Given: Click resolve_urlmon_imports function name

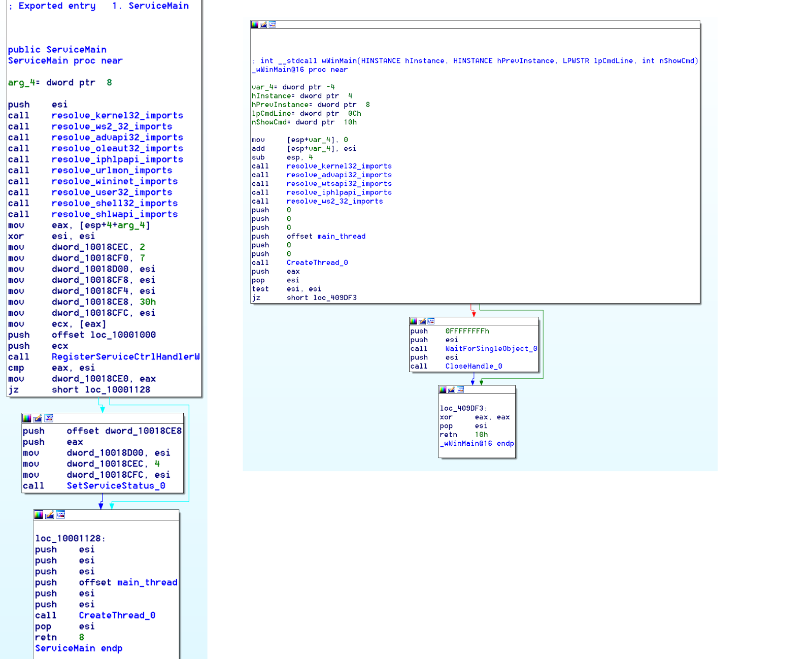Looking at the screenshot, I should [112, 171].
